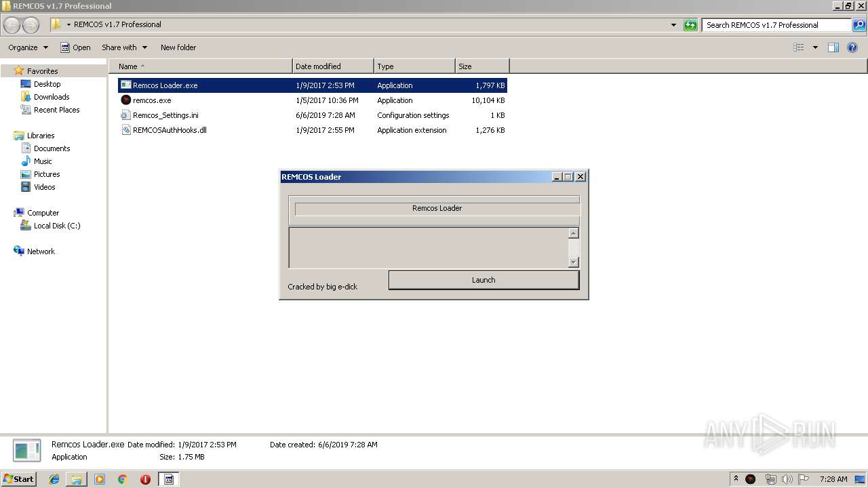Select Computer in the navigation pane
The height and width of the screenshot is (488, 868).
(43, 213)
